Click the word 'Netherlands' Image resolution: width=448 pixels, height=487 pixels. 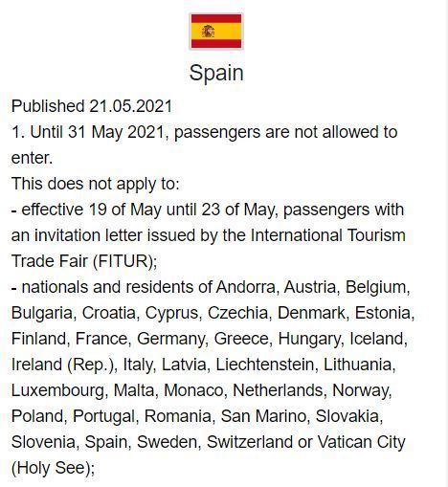(280, 390)
